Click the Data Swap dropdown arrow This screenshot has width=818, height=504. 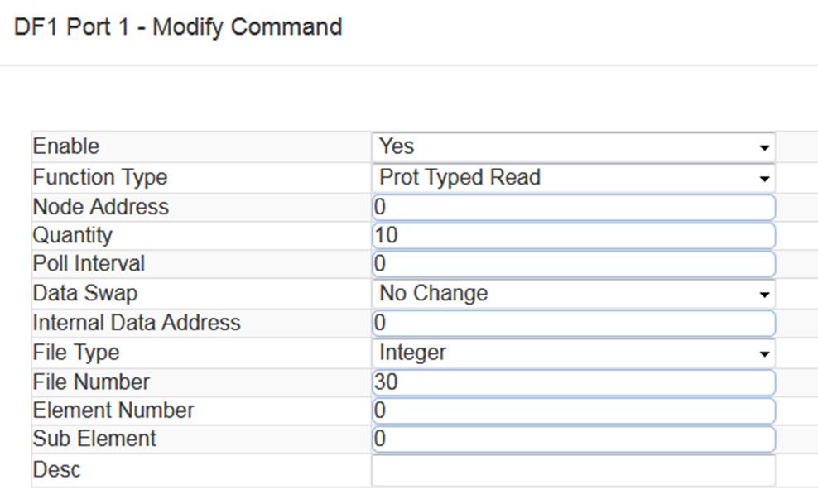(x=764, y=295)
